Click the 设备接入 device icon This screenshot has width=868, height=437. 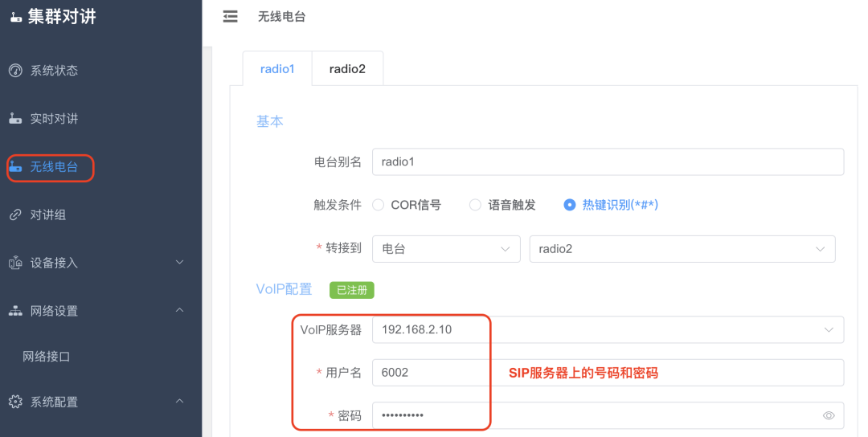[x=15, y=263]
